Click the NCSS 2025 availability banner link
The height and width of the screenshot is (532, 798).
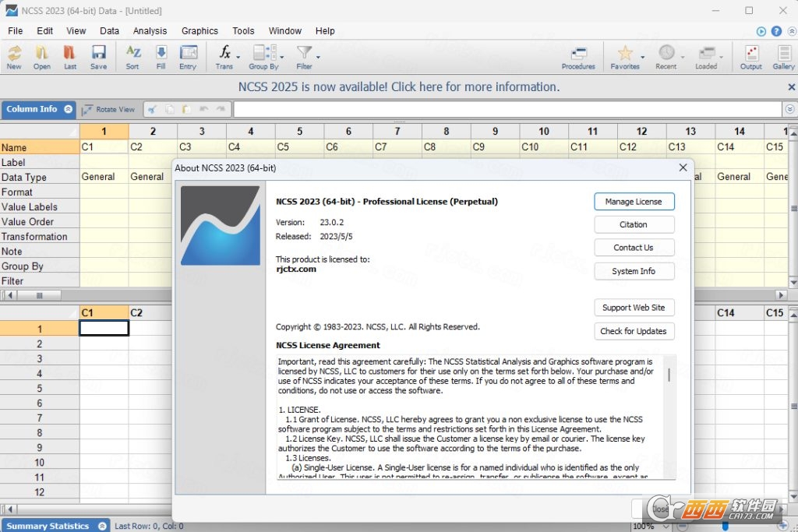pos(399,87)
